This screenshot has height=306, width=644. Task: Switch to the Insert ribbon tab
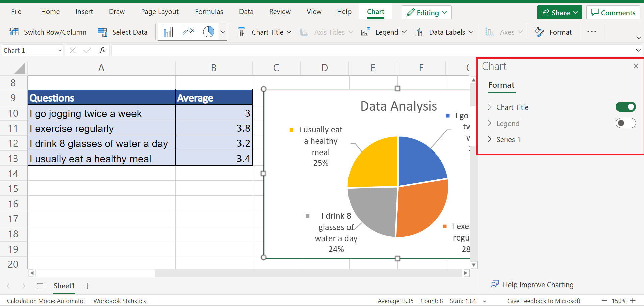click(x=84, y=12)
